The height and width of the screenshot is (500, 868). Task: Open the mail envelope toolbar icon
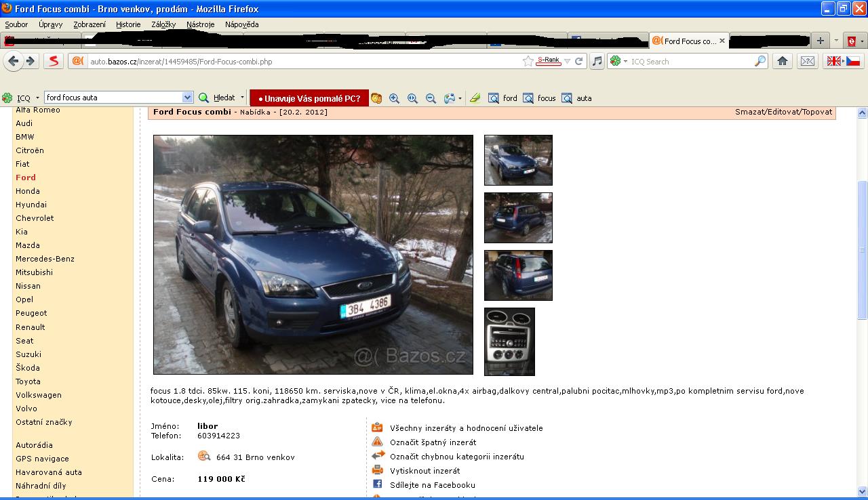pos(807,61)
